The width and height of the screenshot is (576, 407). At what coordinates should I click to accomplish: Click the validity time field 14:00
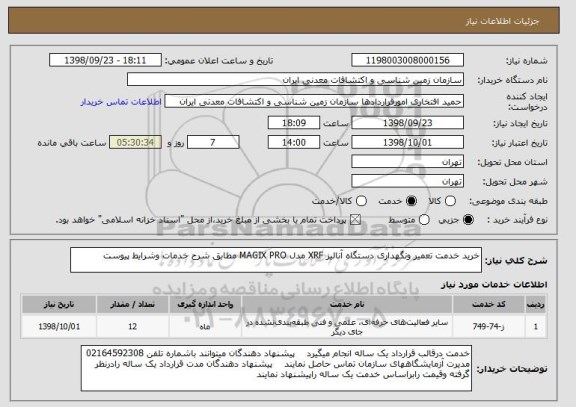pos(294,142)
